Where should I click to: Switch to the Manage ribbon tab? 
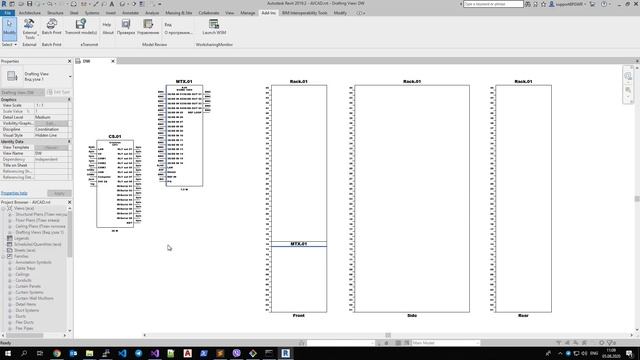coord(247,13)
